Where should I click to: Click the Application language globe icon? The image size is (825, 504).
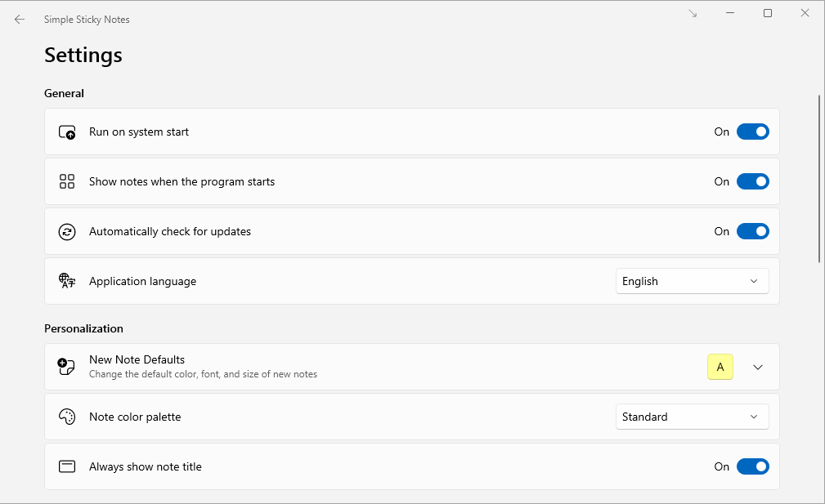coord(67,281)
